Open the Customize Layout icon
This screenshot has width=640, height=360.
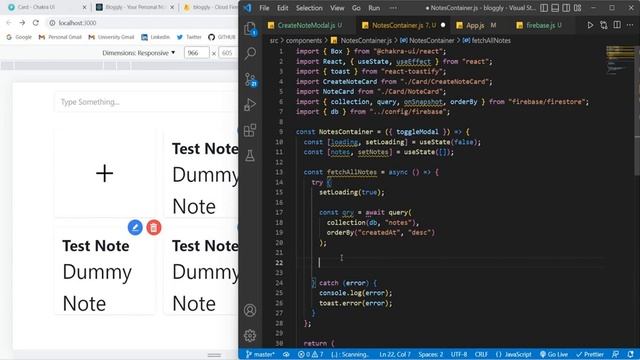pyautogui.click(x=578, y=8)
